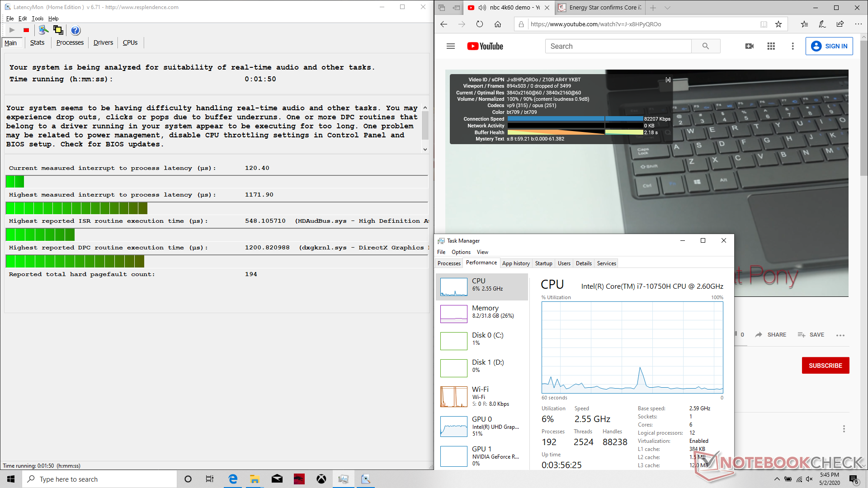Open the App history tab
The width and height of the screenshot is (868, 488).
pyautogui.click(x=516, y=263)
